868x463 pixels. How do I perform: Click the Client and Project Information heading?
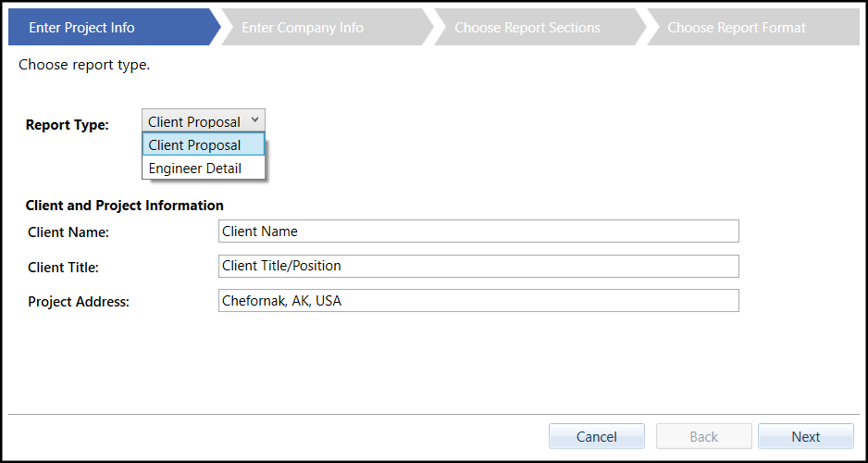click(x=125, y=206)
